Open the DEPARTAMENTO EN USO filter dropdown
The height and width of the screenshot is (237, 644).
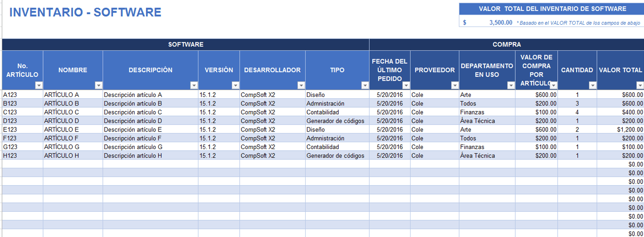[x=511, y=85]
